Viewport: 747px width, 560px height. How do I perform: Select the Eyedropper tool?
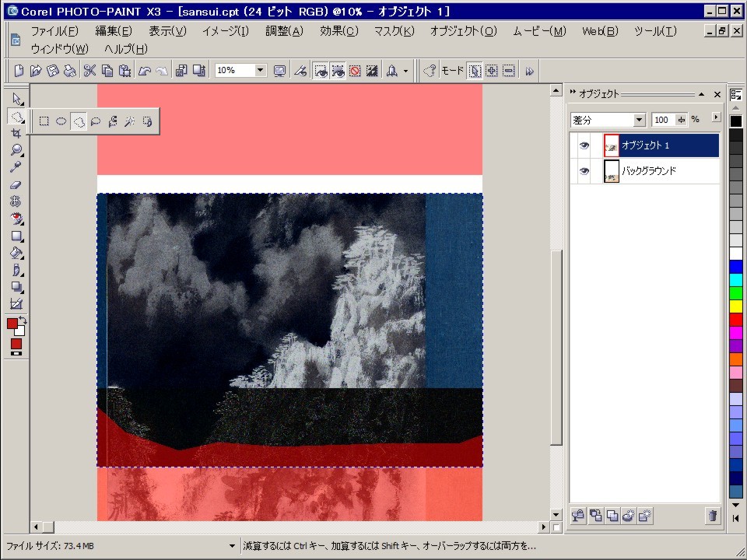point(16,167)
